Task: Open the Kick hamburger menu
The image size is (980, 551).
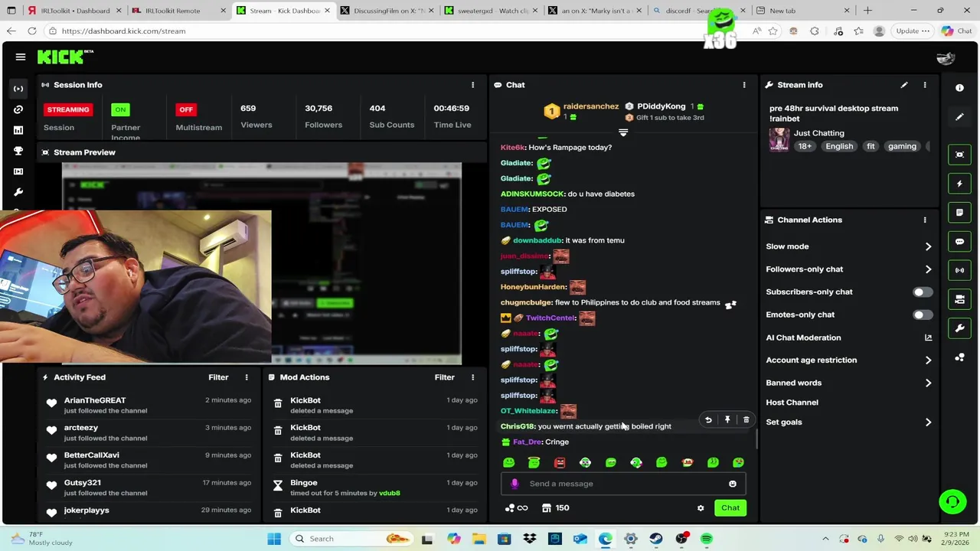Action: click(21, 57)
